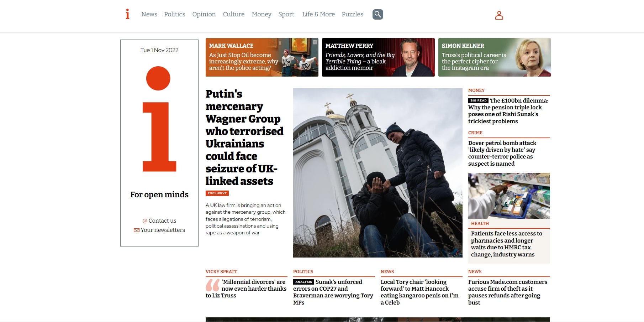Click the quotation mark icon under Vicky Spratt
Screen dimensions: 644x322
coord(212,285)
